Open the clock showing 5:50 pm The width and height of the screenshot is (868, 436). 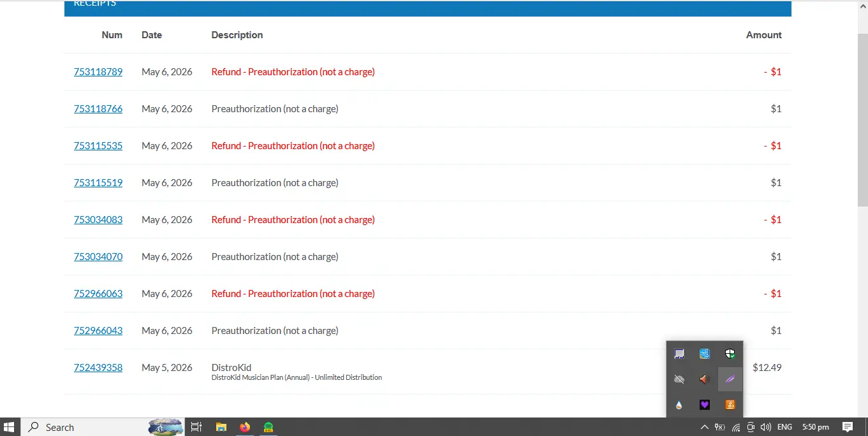point(815,427)
